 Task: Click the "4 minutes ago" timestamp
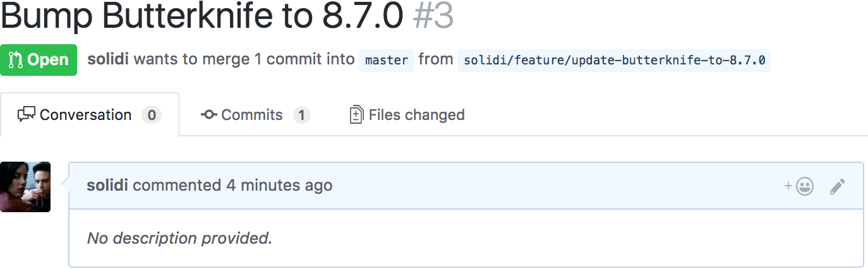pyautogui.click(x=279, y=185)
